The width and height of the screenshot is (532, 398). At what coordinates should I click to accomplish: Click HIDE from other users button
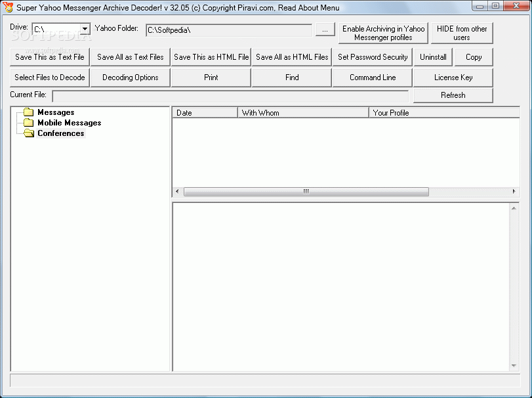(x=462, y=33)
